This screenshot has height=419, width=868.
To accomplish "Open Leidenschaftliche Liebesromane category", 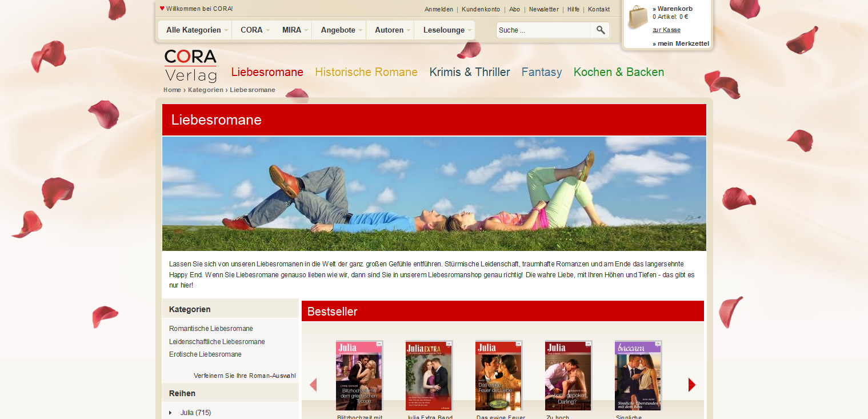I will (x=217, y=342).
